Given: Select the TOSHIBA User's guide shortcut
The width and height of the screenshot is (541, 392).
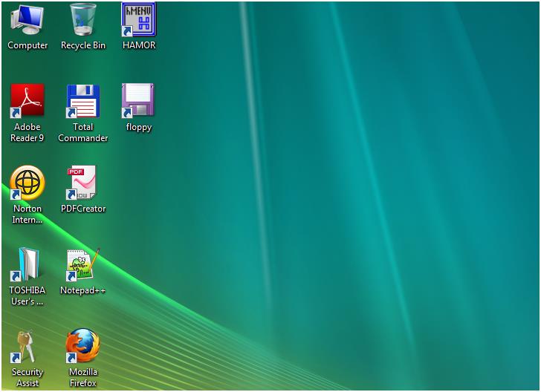Looking at the screenshot, I should point(27,264).
